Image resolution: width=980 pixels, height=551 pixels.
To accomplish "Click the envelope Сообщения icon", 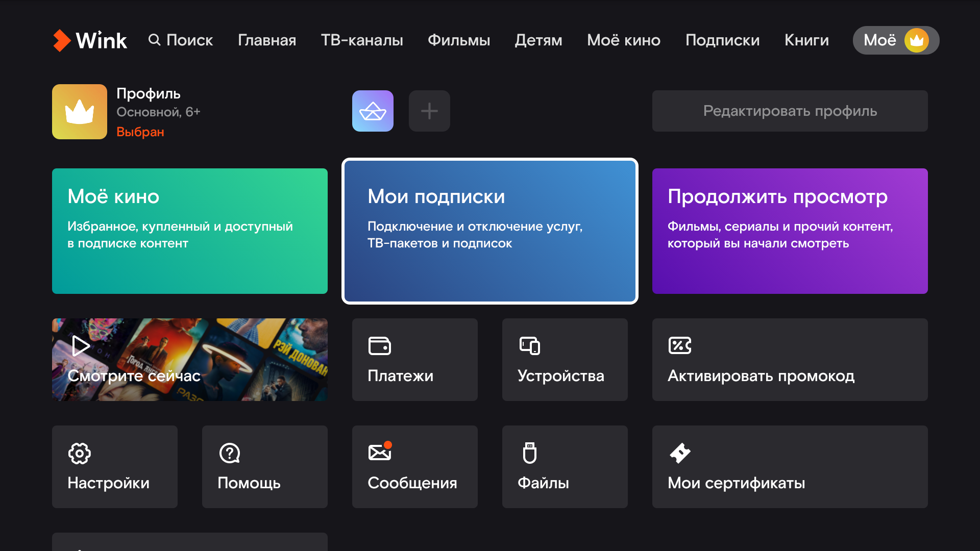I will [x=380, y=452].
